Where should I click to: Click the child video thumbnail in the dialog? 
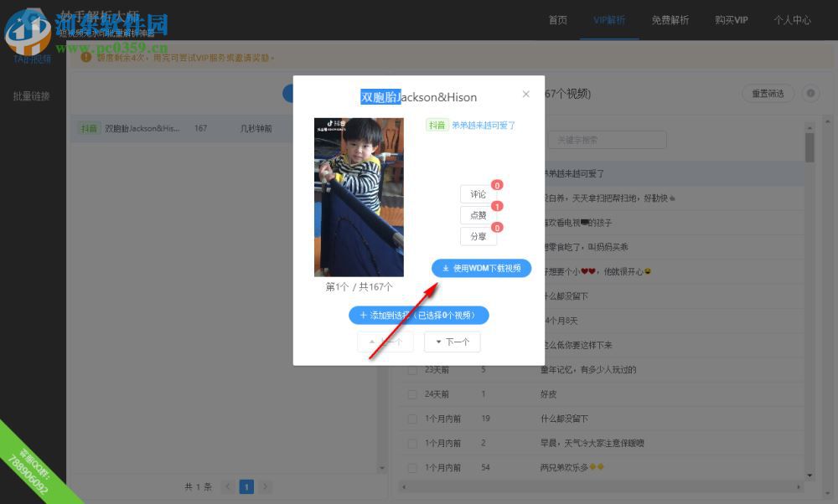pos(359,197)
